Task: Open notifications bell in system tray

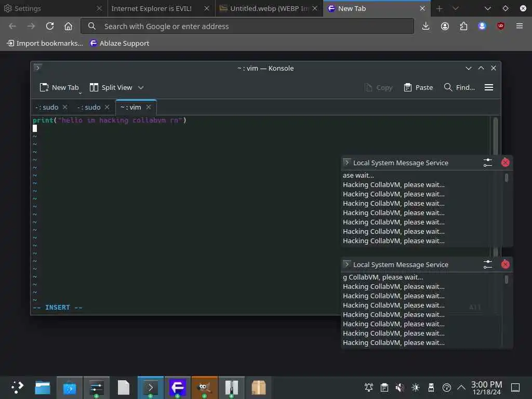Action: 369,387
